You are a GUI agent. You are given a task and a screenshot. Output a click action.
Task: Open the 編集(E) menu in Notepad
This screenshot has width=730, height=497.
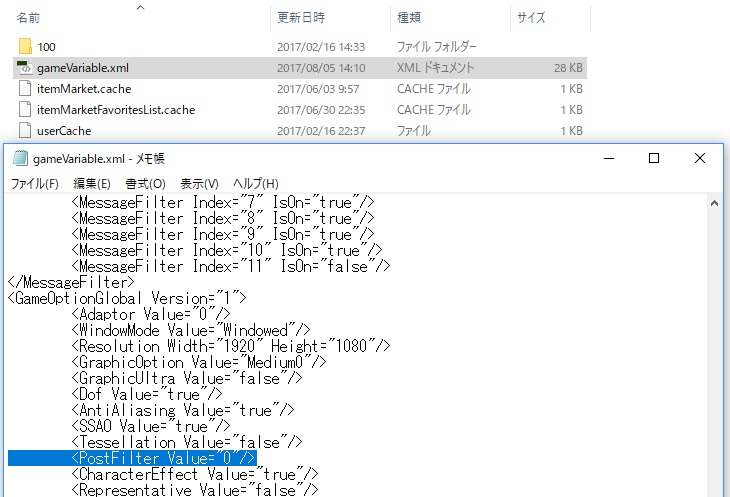pos(92,184)
